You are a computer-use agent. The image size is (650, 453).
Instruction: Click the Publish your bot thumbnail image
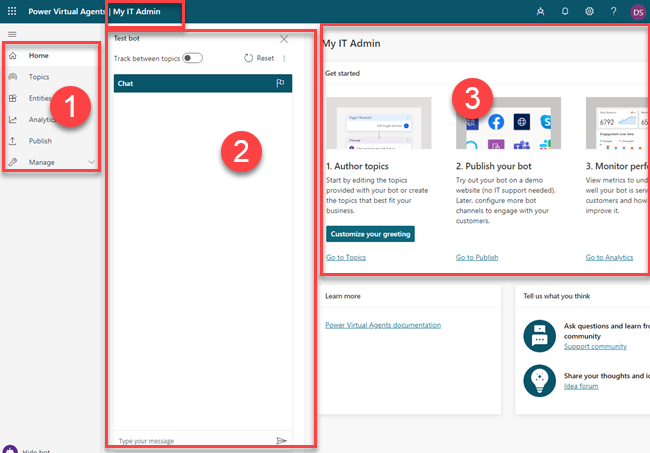coord(508,123)
